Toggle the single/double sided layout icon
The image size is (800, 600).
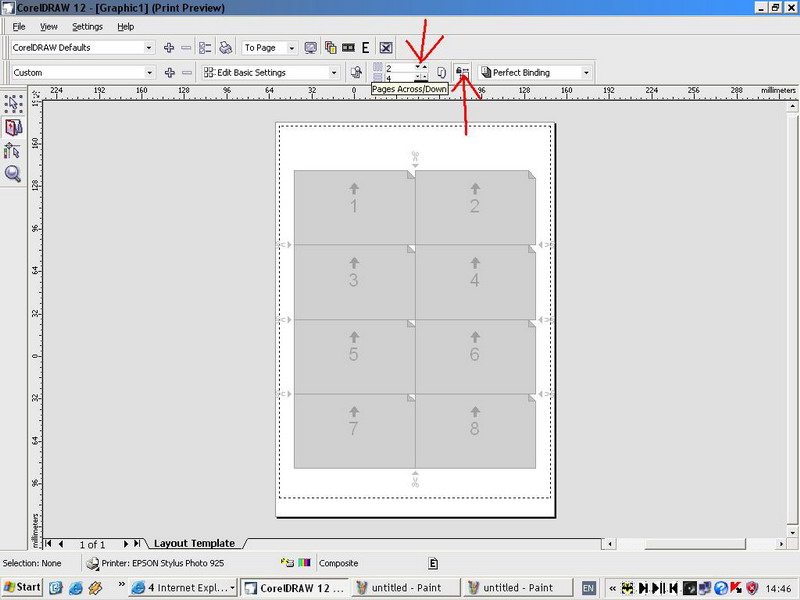tap(441, 72)
